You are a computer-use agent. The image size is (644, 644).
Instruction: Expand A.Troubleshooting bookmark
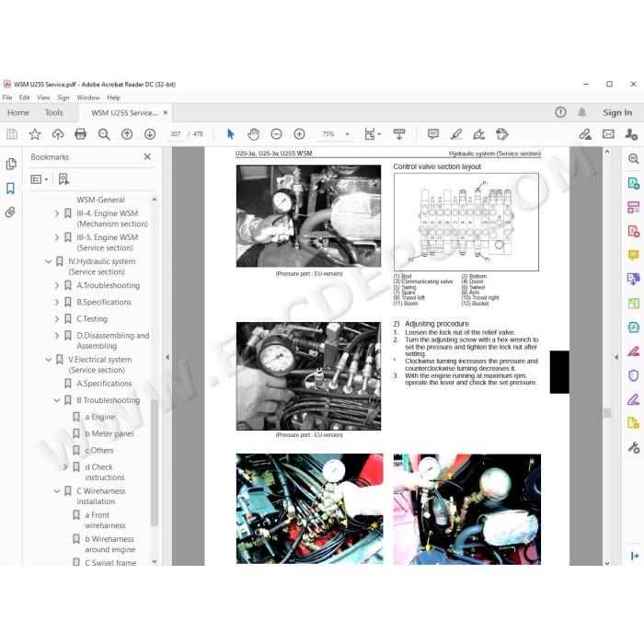tap(57, 285)
